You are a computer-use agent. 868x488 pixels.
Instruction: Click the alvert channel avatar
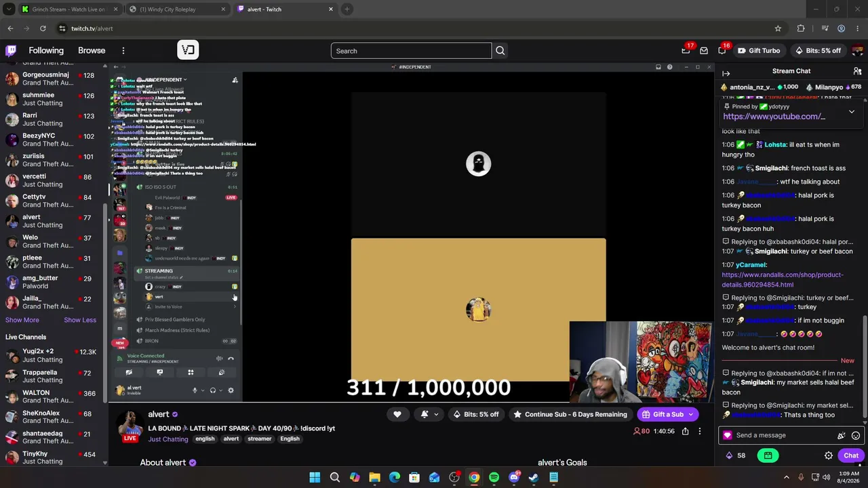[x=130, y=426]
